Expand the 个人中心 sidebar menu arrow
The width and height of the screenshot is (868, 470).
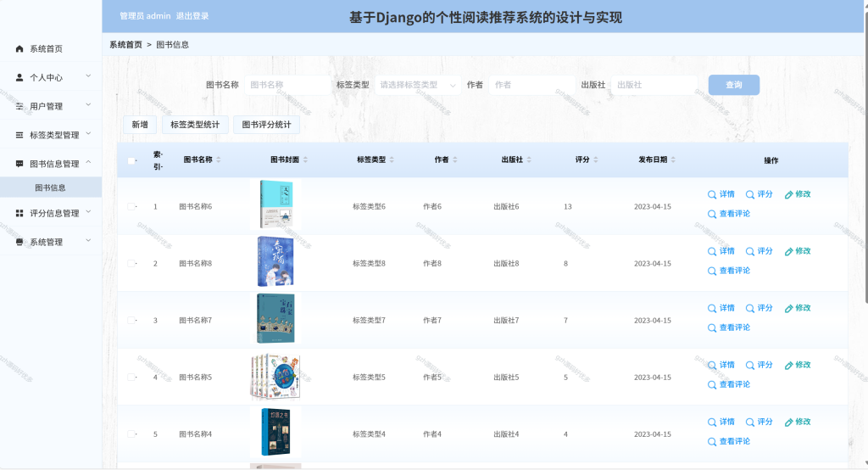click(x=88, y=76)
